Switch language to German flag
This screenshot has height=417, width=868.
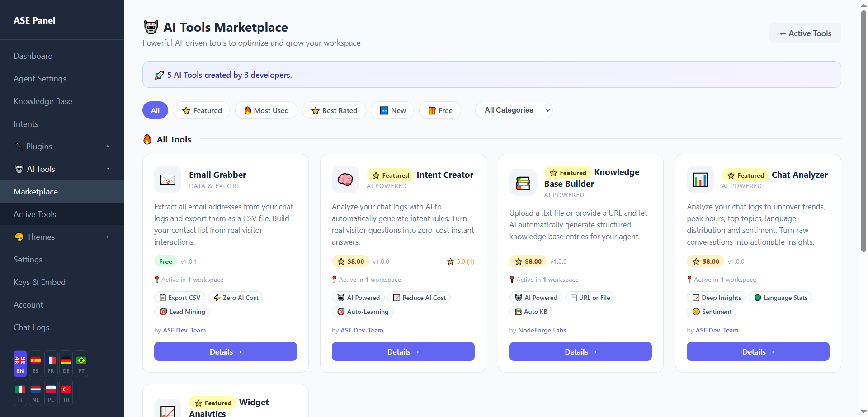tap(66, 364)
